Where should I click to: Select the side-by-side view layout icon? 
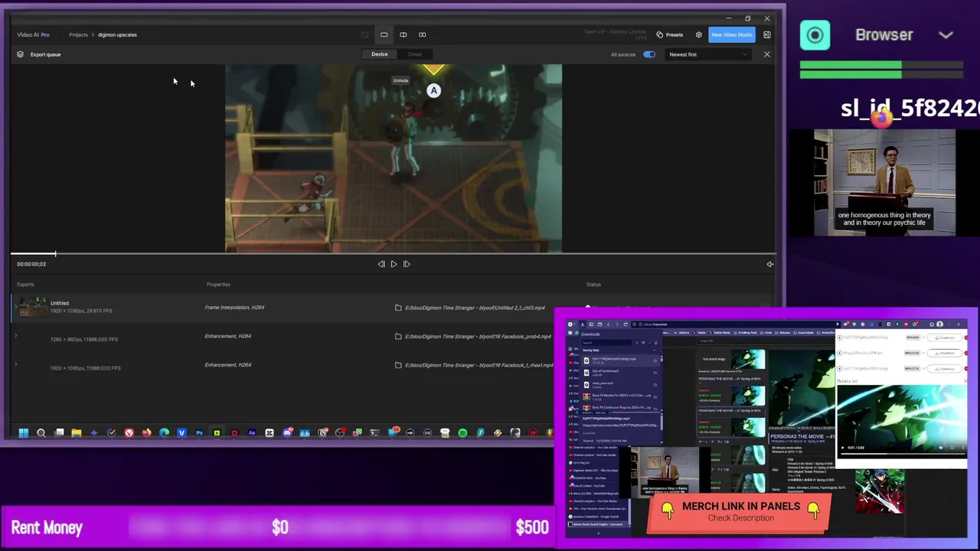[x=422, y=34]
